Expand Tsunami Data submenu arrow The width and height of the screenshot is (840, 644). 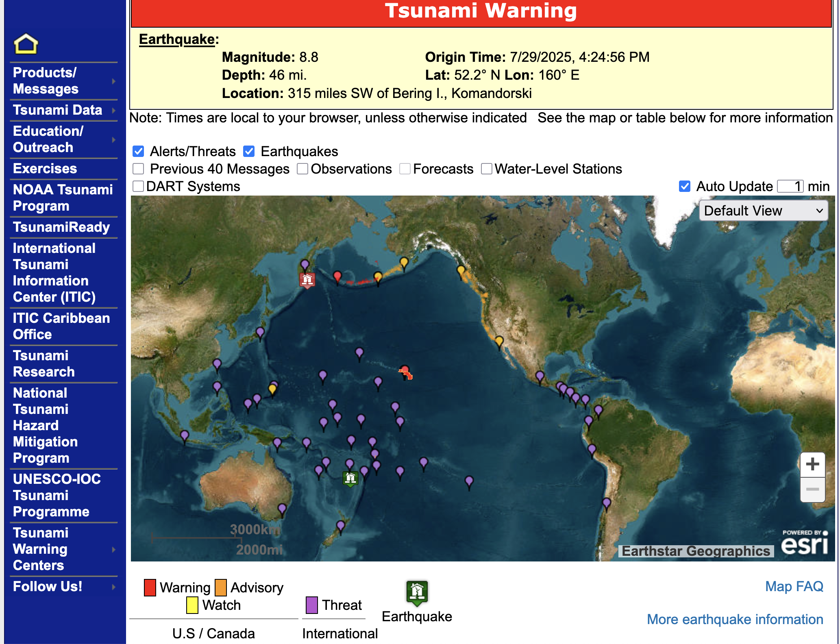(114, 111)
